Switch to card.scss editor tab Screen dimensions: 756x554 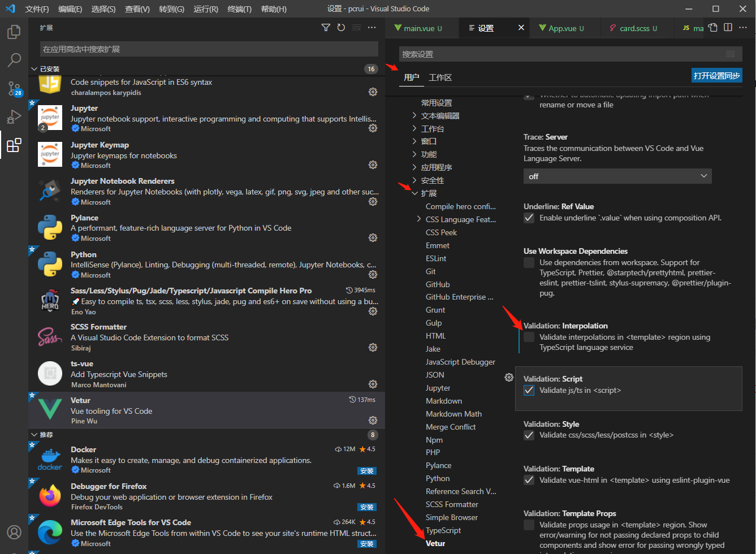point(634,28)
